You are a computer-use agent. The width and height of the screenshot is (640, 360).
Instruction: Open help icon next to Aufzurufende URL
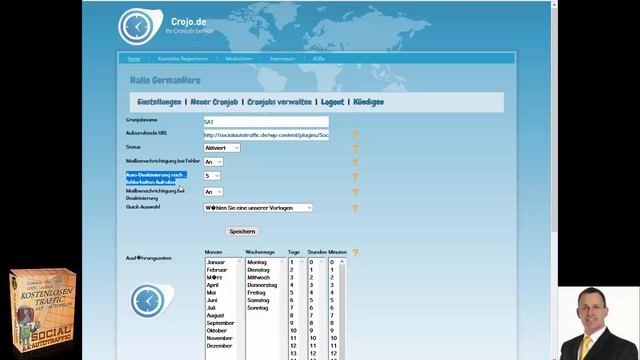355,134
